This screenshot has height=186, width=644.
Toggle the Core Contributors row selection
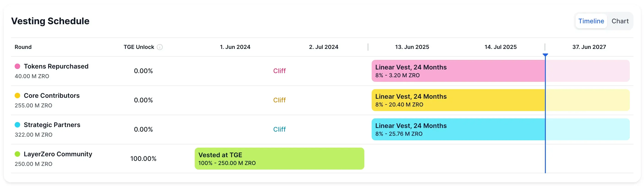tap(52, 95)
